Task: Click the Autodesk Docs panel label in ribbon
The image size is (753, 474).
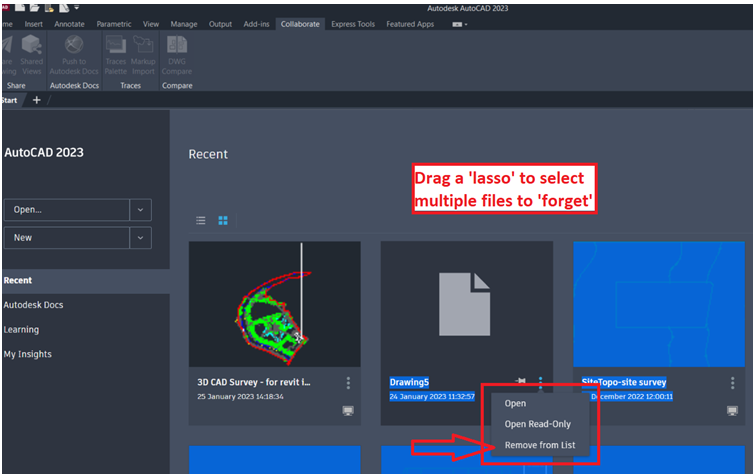Action: click(74, 85)
